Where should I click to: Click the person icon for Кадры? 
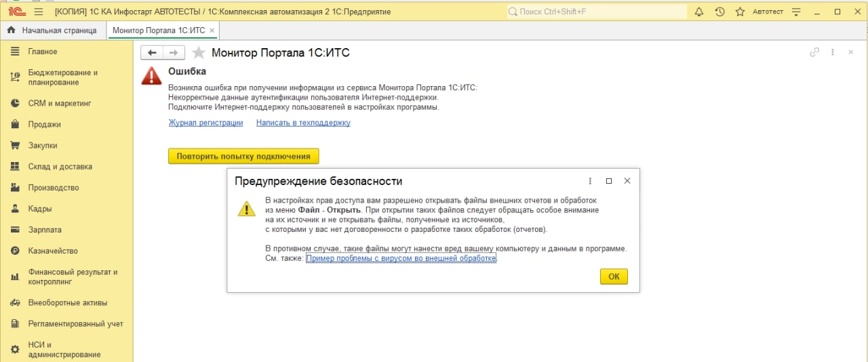pos(15,209)
